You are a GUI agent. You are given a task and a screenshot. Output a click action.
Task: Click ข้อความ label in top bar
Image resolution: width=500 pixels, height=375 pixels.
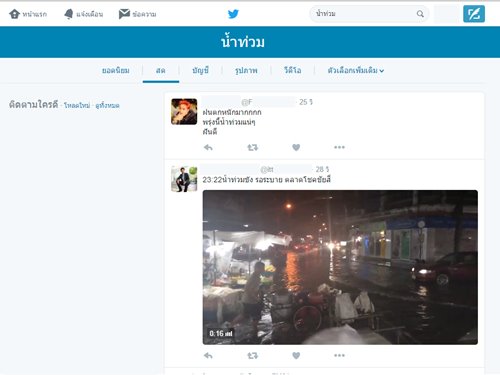pos(144,14)
